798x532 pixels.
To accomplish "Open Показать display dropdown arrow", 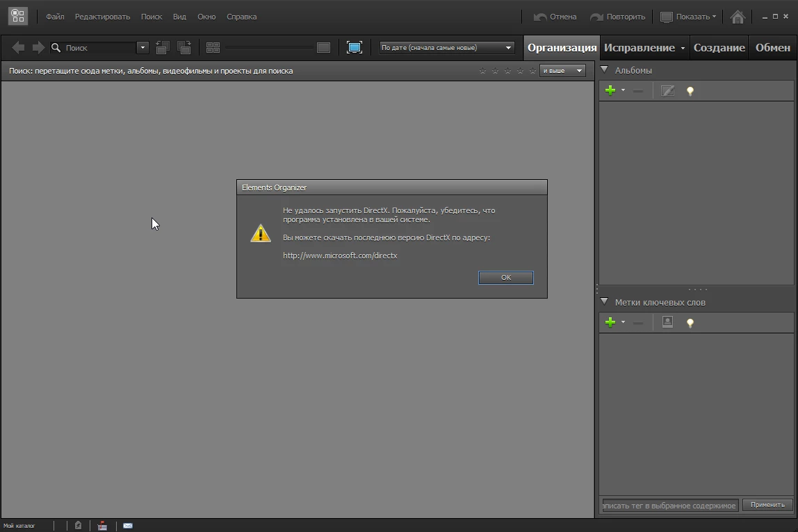I will pyautogui.click(x=714, y=17).
